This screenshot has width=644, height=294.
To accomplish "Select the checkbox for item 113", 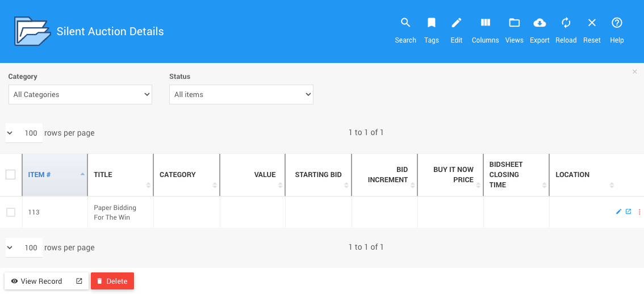I will click(11, 212).
